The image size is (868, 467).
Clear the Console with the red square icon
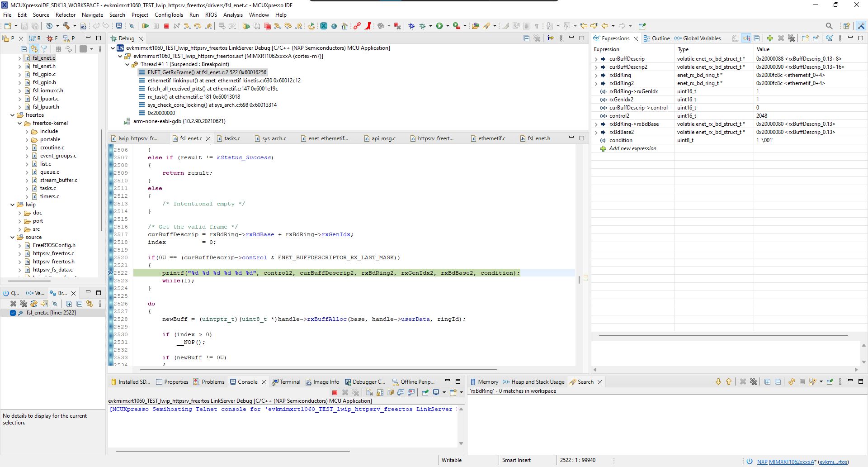tap(335, 392)
